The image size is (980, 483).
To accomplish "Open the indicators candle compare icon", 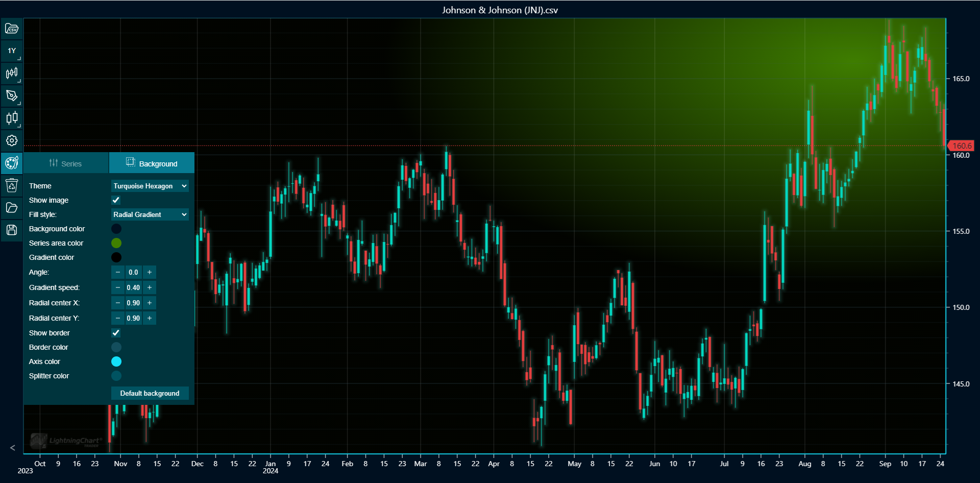I will click(x=12, y=118).
